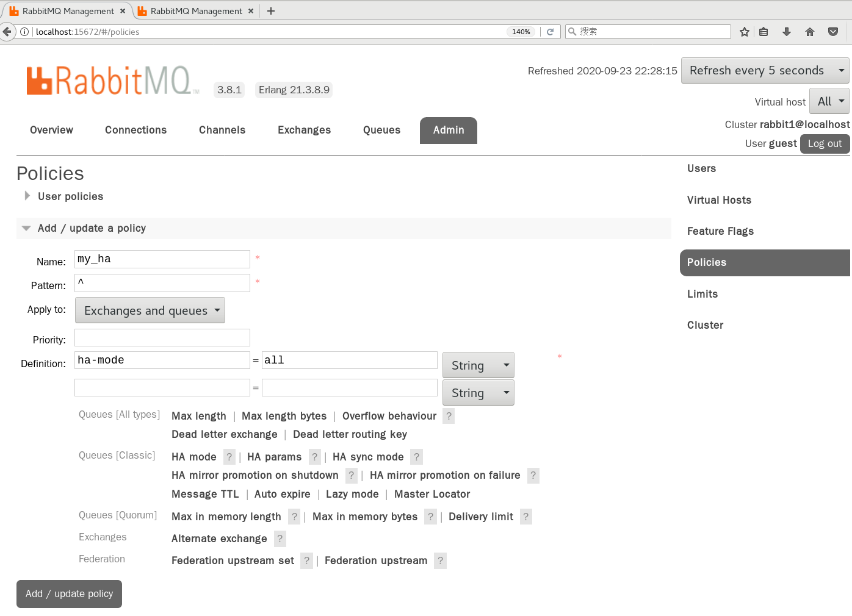Show help for Federation upstream
This screenshot has height=616, width=852.
pos(441,560)
